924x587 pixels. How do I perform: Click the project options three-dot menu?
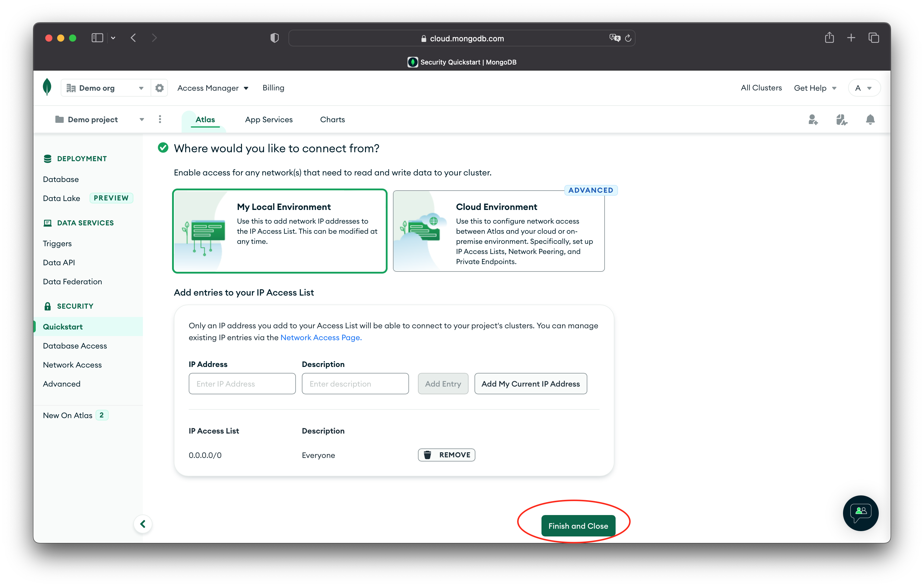(160, 120)
